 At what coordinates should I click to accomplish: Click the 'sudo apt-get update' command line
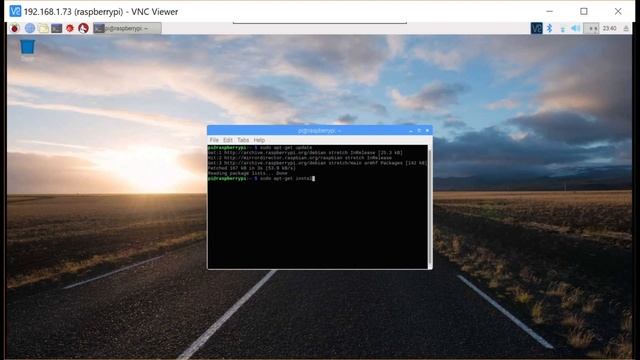pos(260,147)
